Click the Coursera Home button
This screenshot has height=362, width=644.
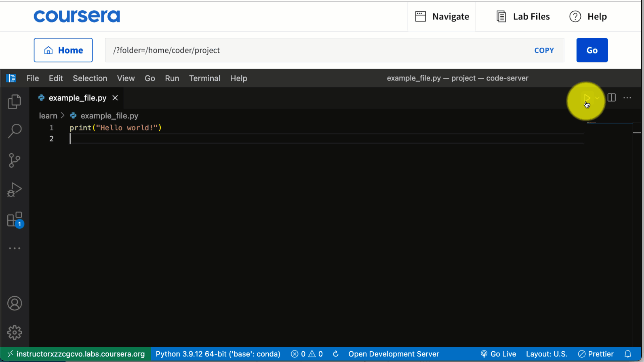(x=63, y=50)
